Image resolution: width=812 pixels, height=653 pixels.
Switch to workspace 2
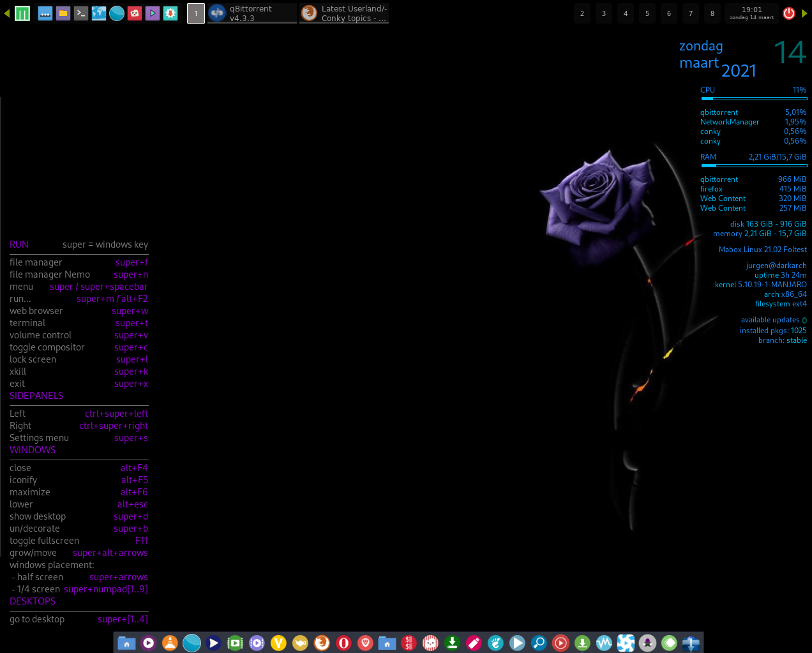pos(582,13)
